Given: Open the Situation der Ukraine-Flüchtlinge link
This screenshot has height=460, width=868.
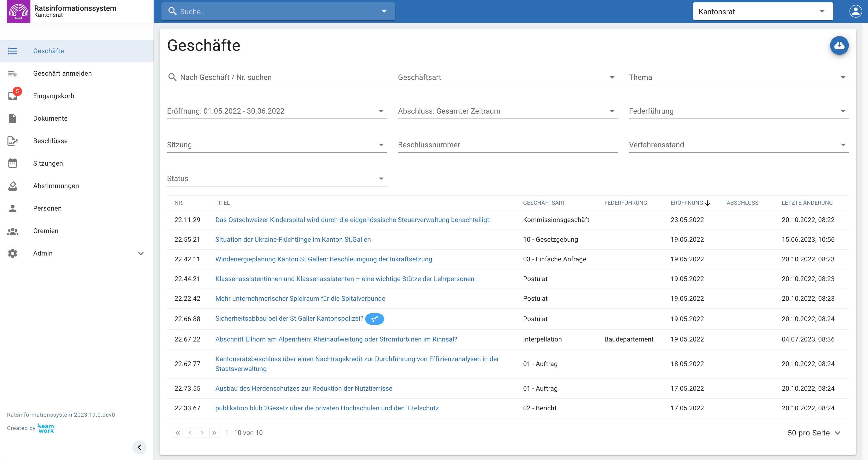Looking at the screenshot, I should pyautogui.click(x=293, y=239).
